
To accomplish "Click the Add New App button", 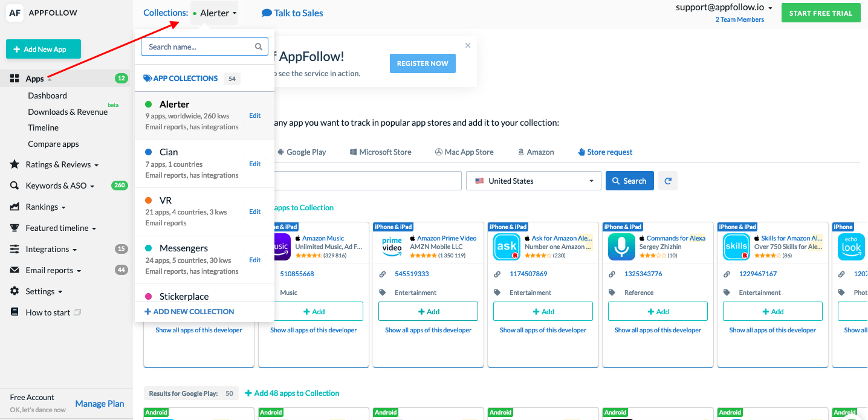I will click(44, 50).
